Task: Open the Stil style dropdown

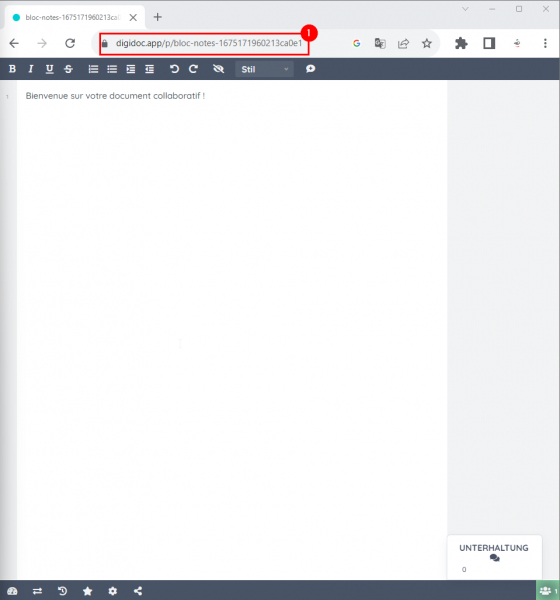Action: (264, 69)
